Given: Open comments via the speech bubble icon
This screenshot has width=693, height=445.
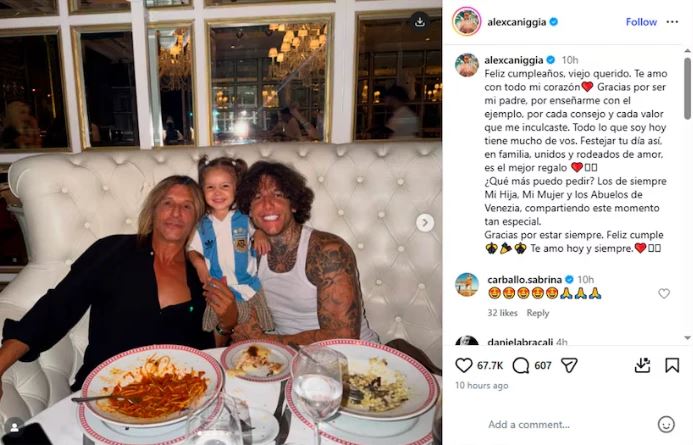Looking at the screenshot, I should pyautogui.click(x=521, y=365).
